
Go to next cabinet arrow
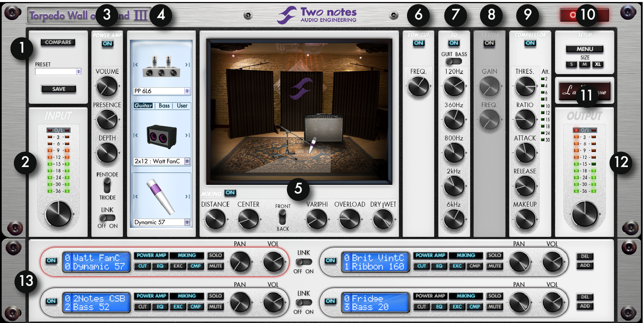pyautogui.click(x=187, y=135)
